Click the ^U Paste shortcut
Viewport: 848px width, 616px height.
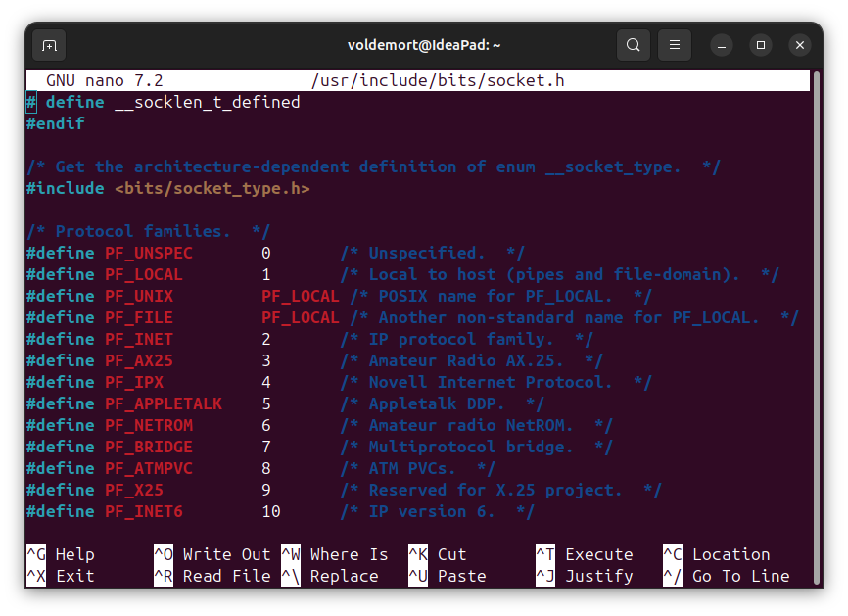[448, 577]
